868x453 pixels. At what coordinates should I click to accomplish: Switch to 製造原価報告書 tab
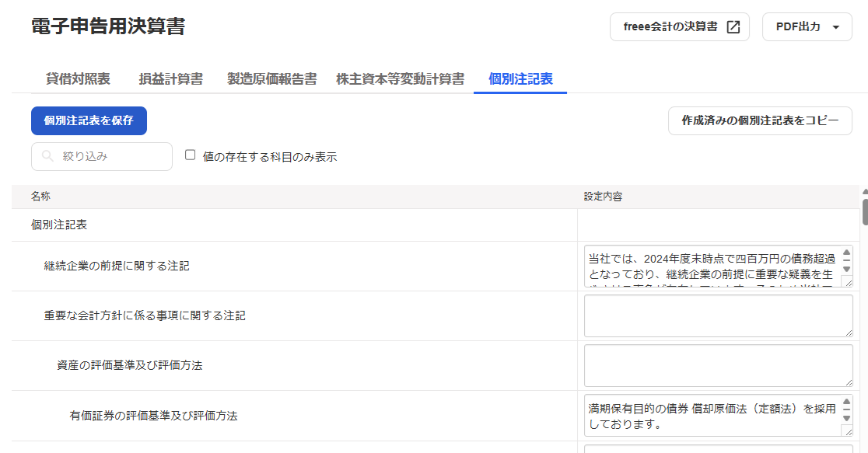point(271,79)
